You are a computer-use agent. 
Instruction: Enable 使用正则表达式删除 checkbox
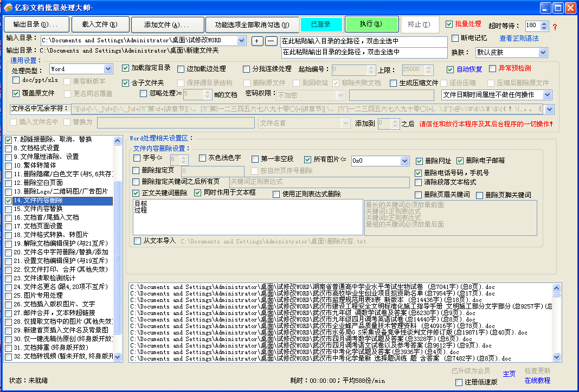(276, 194)
